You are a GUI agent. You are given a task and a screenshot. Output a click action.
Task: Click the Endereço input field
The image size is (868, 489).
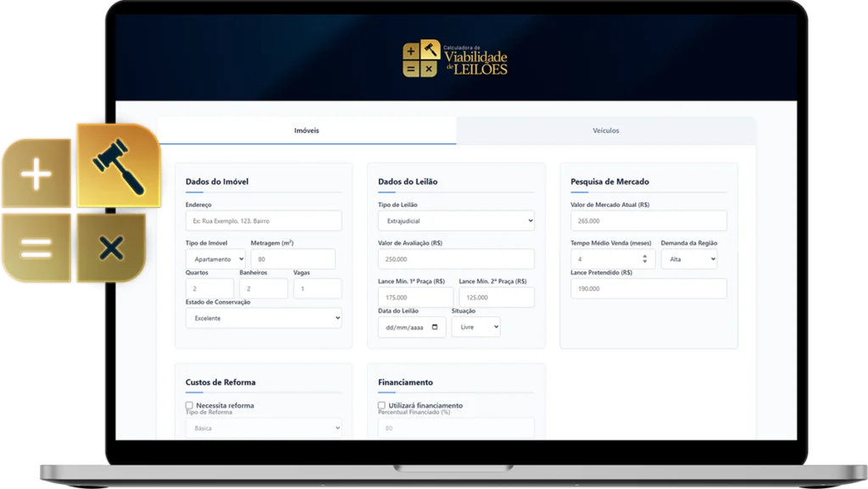pyautogui.click(x=264, y=221)
